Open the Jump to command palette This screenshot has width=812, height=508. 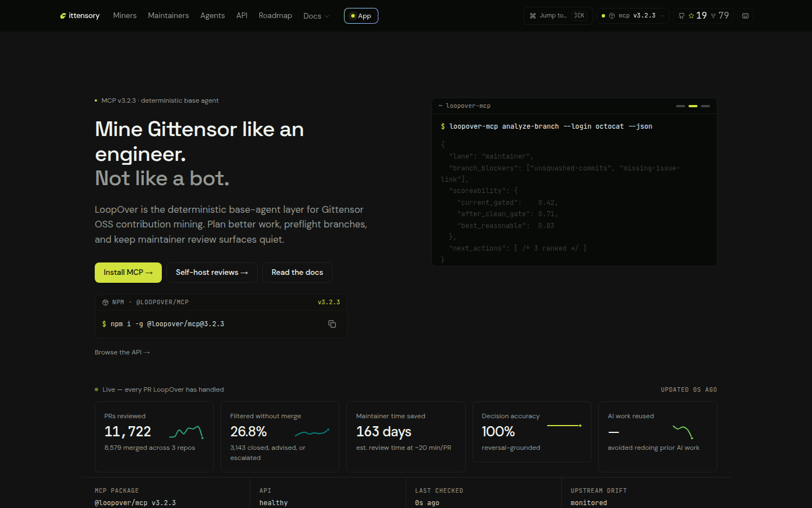pos(558,16)
